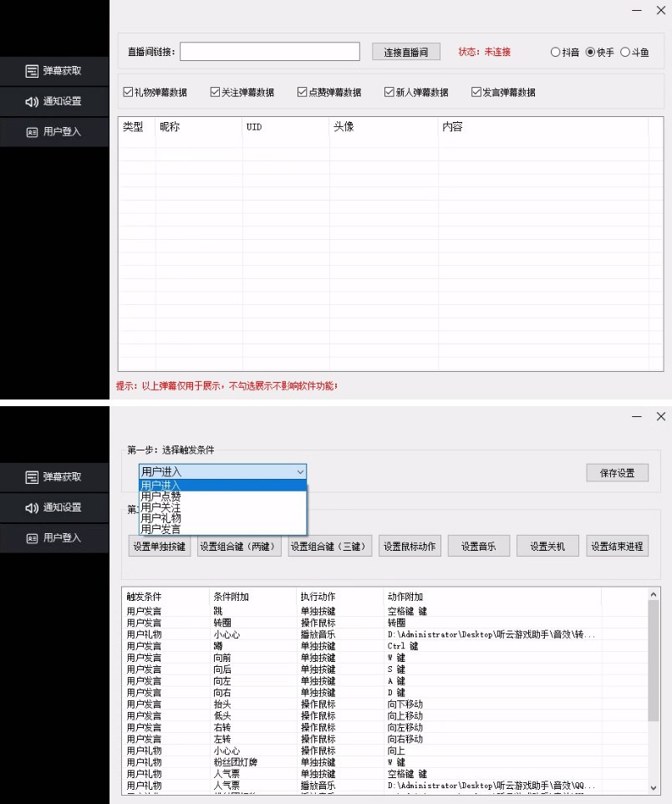Minimize the trigger settings window
The image size is (672, 804).
pyautogui.click(x=637, y=417)
